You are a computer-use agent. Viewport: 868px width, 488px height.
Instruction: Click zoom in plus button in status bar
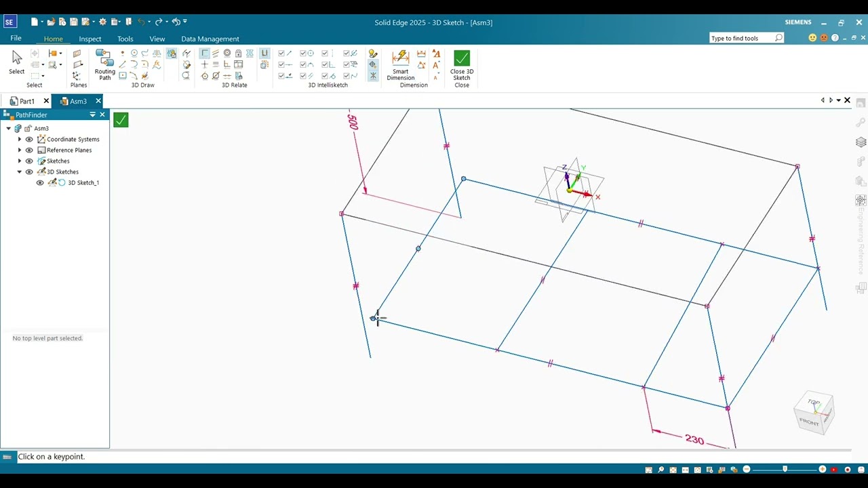click(823, 469)
